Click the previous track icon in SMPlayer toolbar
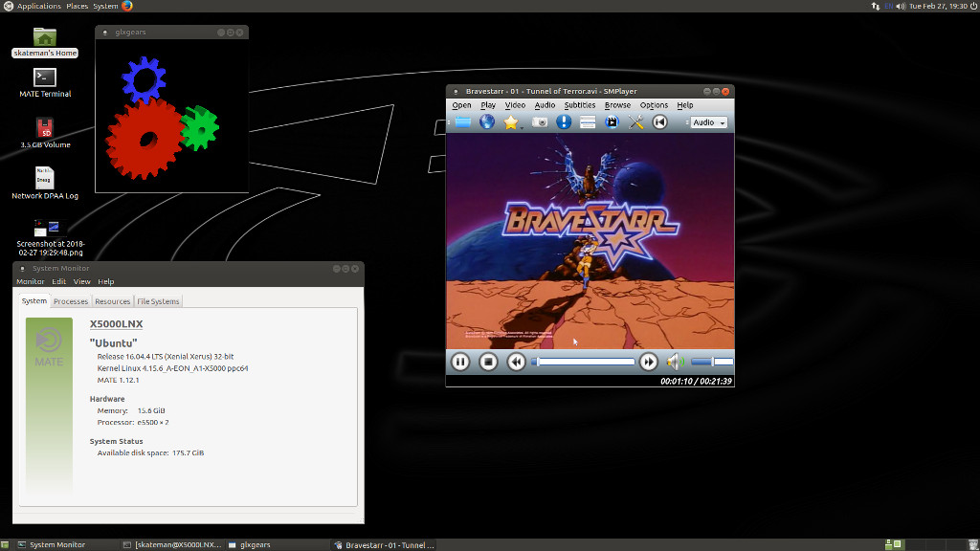Image resolution: width=980 pixels, height=551 pixels. pos(659,121)
